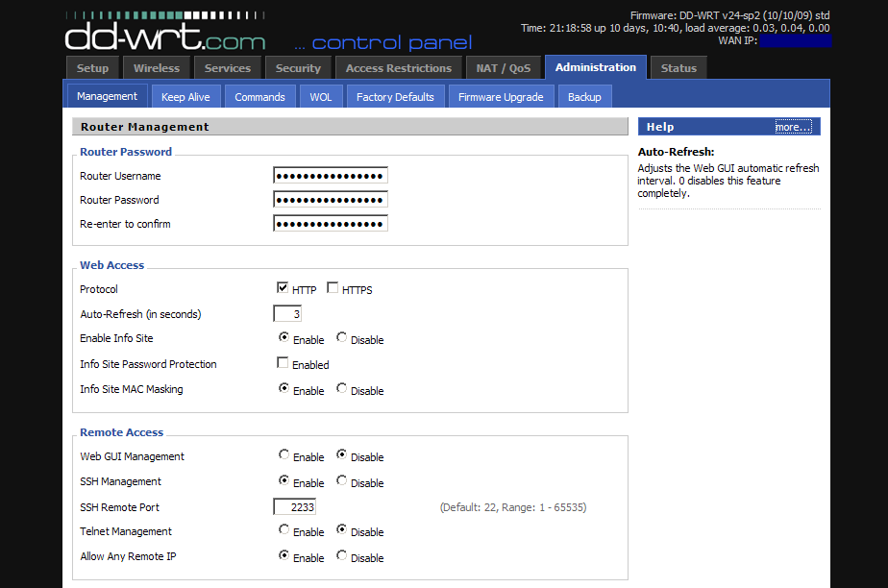Click the Help more... link
888x588 pixels.
coord(793,127)
